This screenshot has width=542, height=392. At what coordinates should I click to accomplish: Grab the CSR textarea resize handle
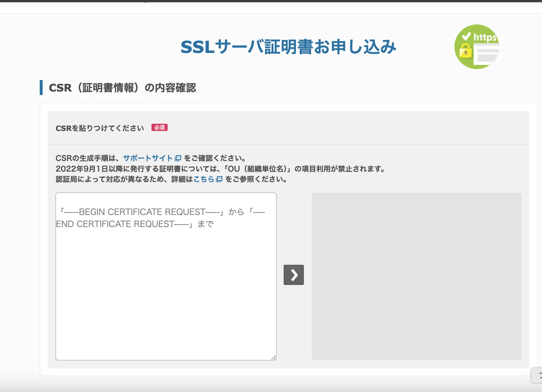click(274, 357)
